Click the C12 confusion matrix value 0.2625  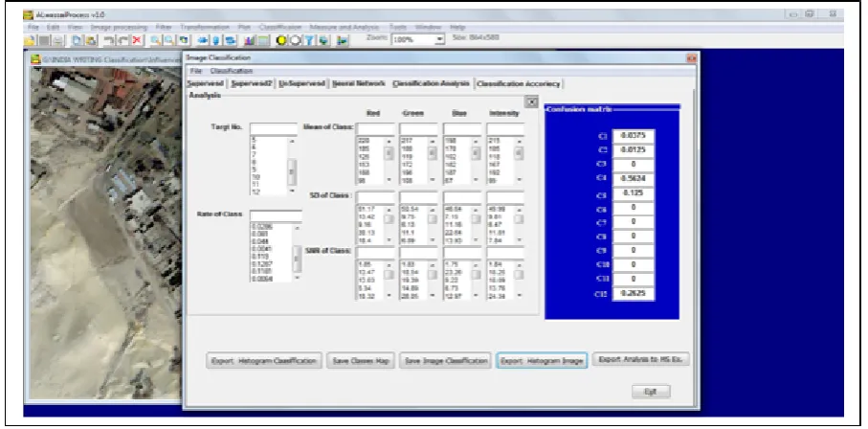coord(634,294)
